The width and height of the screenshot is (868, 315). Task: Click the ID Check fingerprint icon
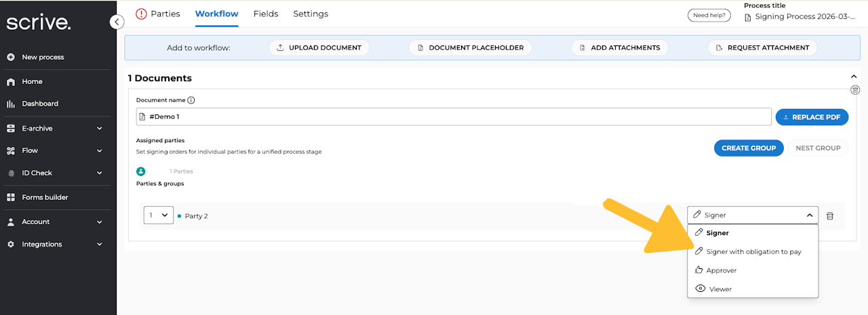click(x=11, y=173)
